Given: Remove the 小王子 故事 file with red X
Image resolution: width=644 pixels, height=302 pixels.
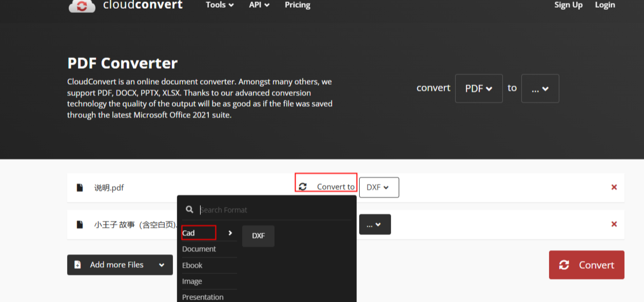Looking at the screenshot, I should click(614, 224).
